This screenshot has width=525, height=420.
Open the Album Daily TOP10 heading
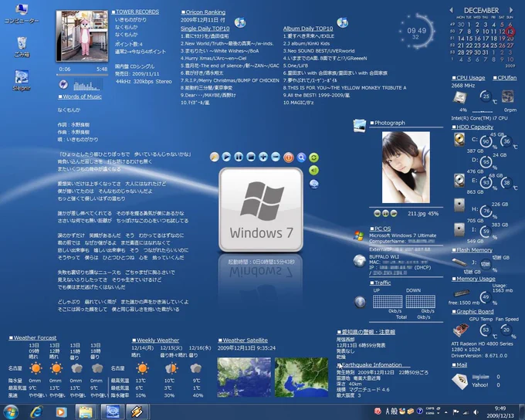point(308,29)
